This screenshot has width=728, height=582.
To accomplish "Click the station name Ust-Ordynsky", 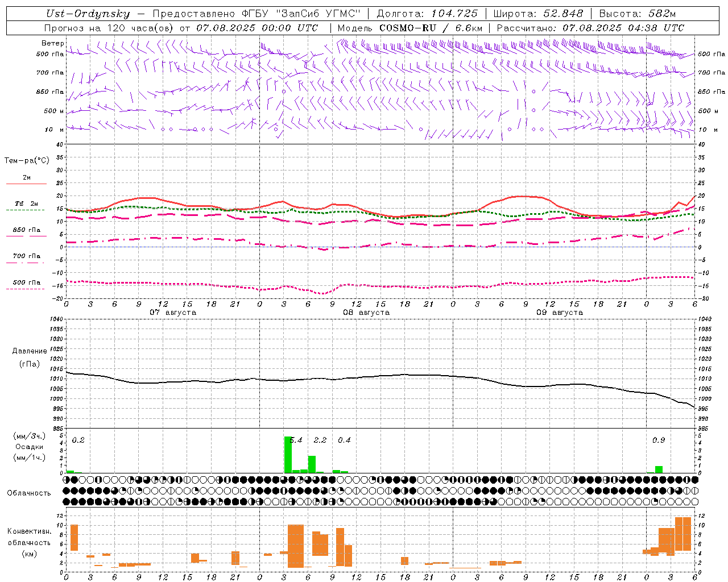I will pyautogui.click(x=88, y=14).
